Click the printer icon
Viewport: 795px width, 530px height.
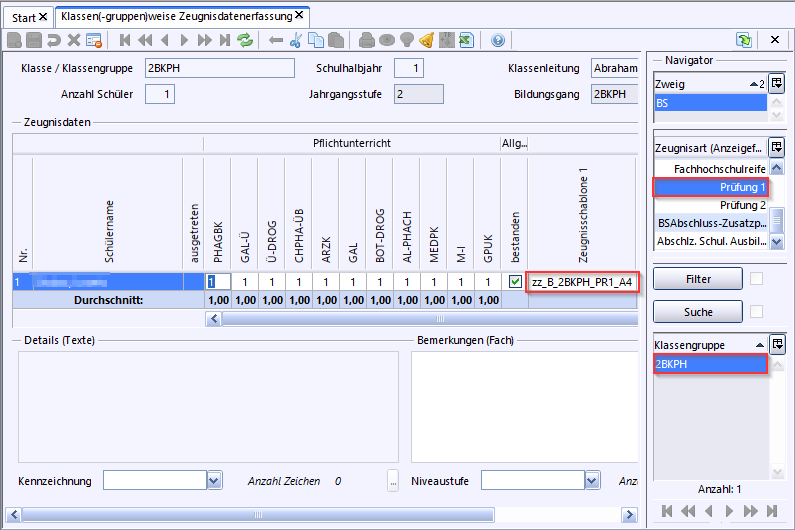coord(367,40)
